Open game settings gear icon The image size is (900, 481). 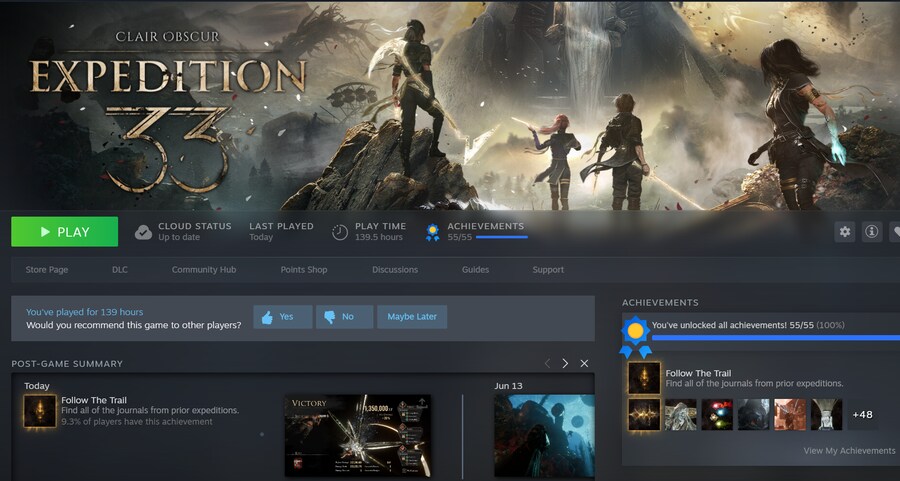[x=845, y=232]
